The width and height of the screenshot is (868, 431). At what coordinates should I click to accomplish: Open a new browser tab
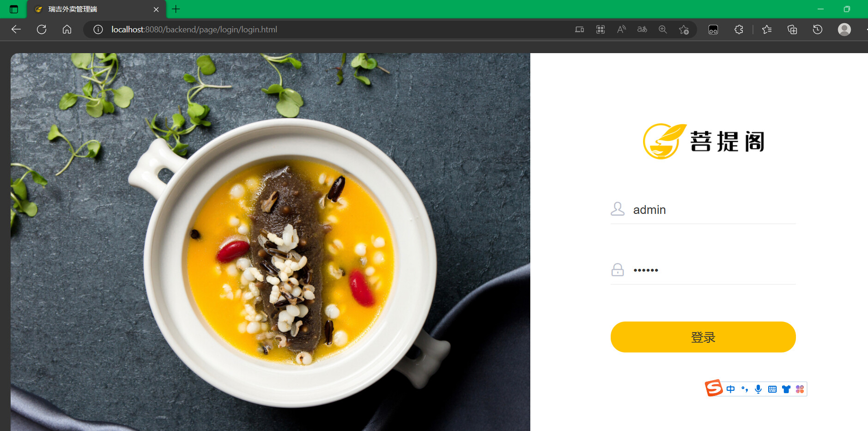[x=176, y=9]
